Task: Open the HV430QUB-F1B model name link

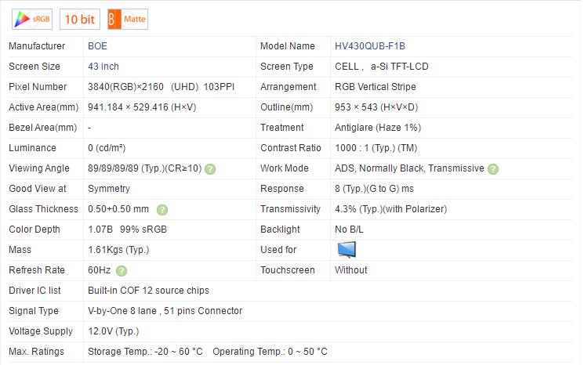Action: pyautogui.click(x=370, y=46)
